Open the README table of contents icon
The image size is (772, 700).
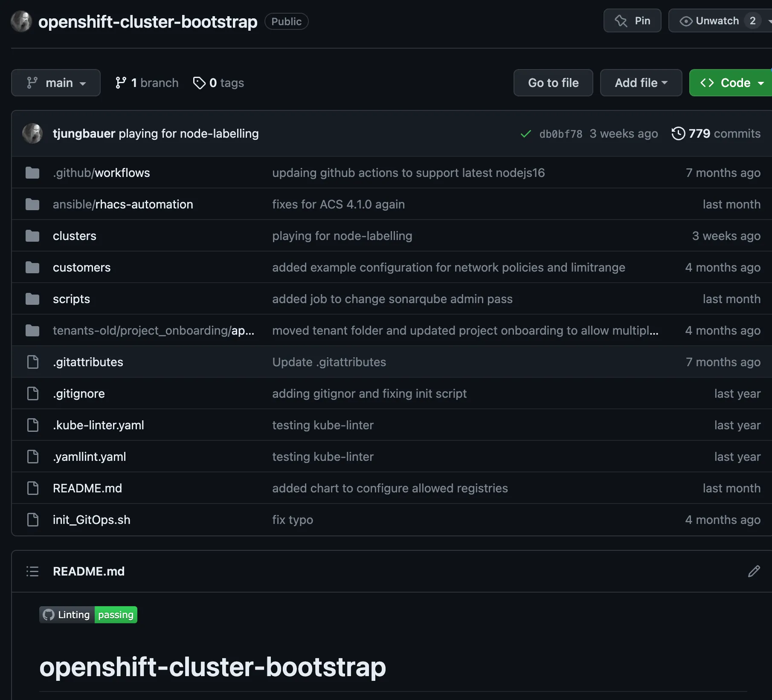pyautogui.click(x=32, y=571)
